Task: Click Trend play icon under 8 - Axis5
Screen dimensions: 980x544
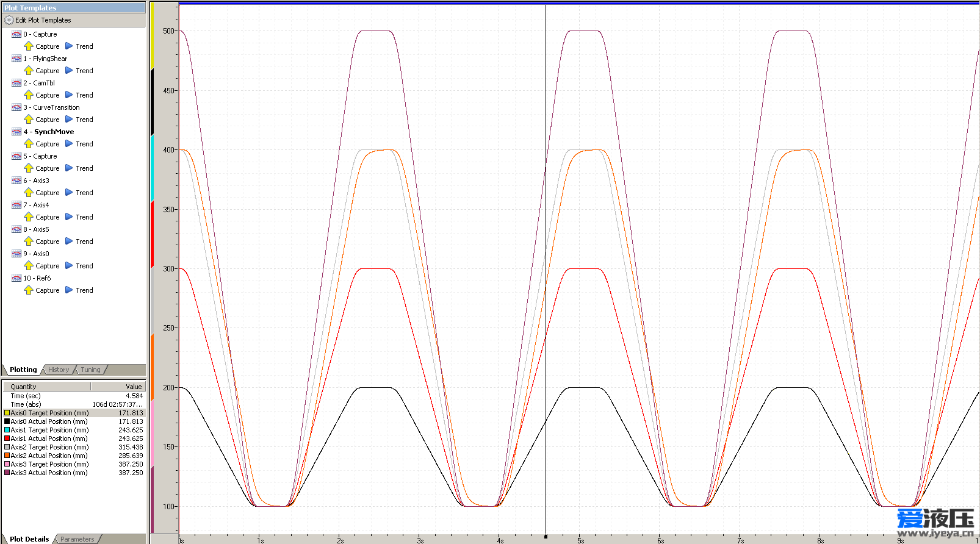Action: point(69,242)
